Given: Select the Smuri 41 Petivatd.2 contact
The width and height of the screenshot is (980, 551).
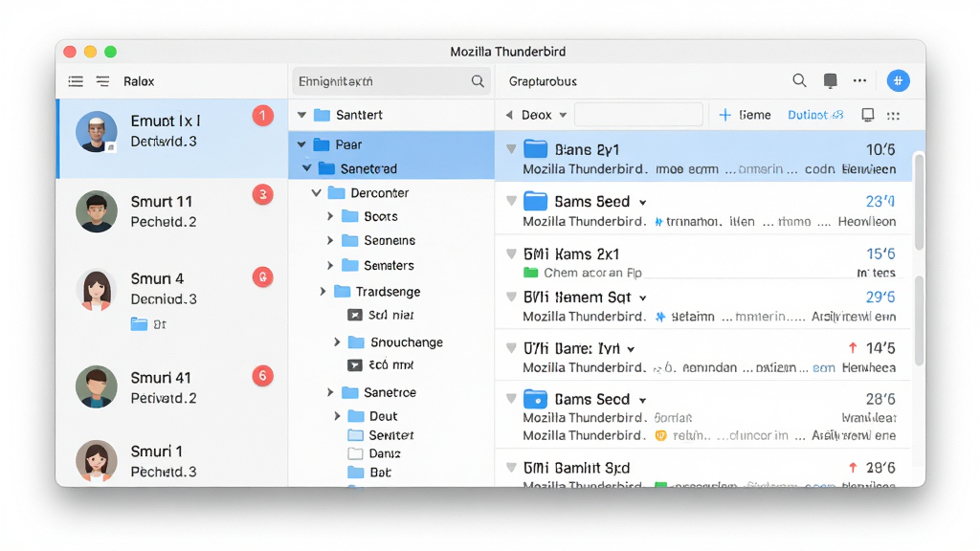Looking at the screenshot, I should tap(172, 388).
